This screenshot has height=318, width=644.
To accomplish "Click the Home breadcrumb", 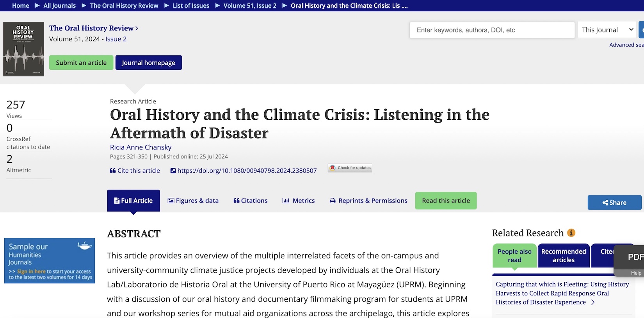I will tap(21, 5).
